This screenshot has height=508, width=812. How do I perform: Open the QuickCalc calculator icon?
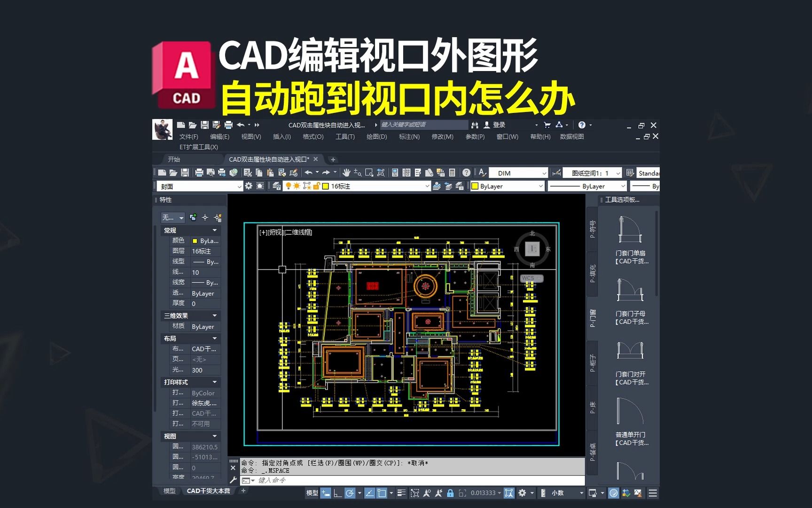coord(452,173)
